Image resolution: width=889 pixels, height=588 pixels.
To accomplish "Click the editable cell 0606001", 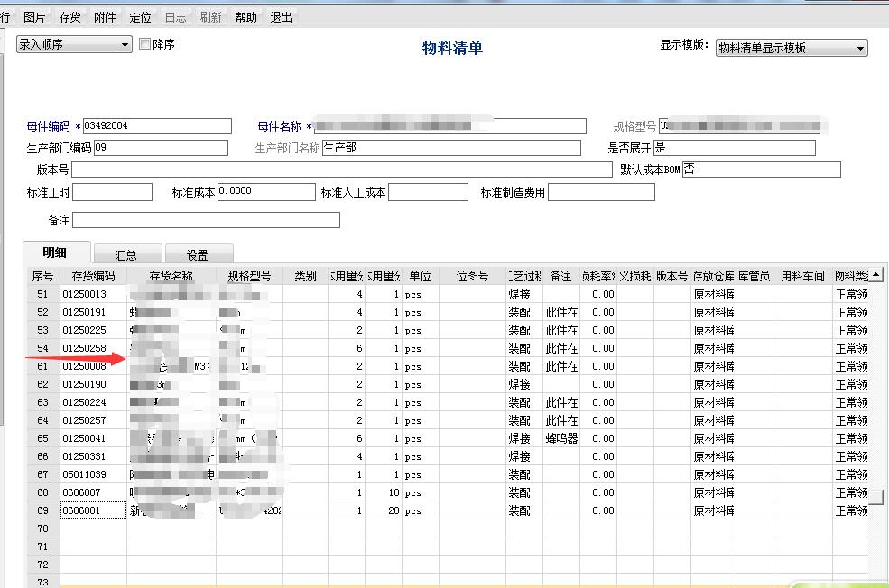I will 94,510.
